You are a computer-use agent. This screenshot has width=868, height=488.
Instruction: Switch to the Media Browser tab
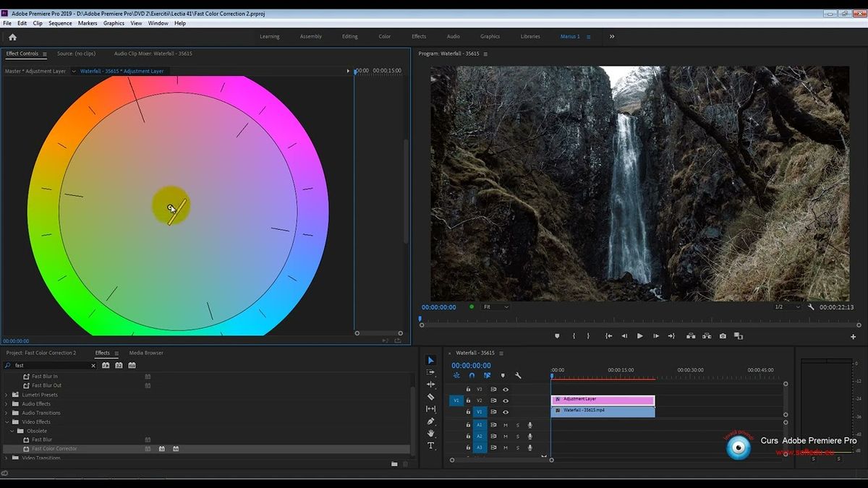(146, 353)
